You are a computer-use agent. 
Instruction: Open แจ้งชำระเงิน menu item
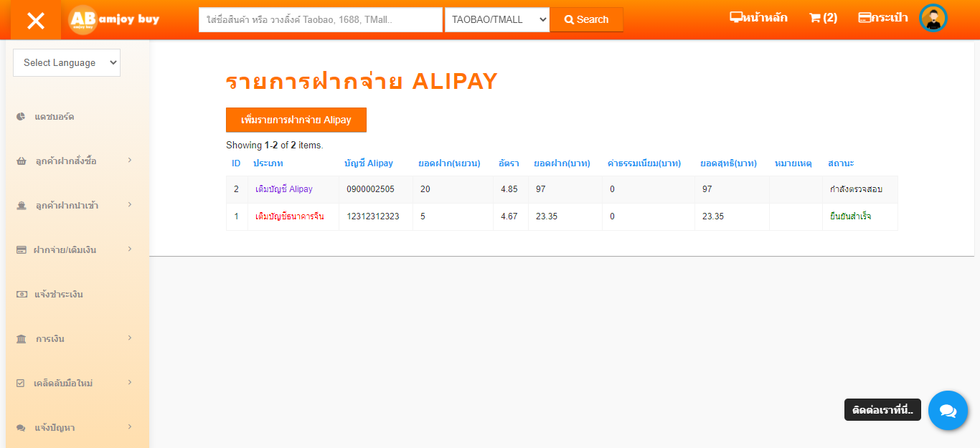(x=59, y=295)
